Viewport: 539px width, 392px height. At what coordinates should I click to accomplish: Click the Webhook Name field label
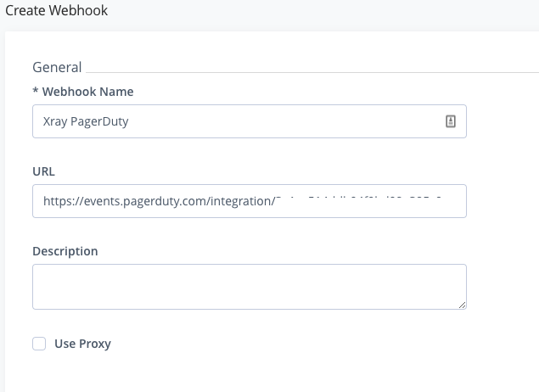click(x=87, y=92)
